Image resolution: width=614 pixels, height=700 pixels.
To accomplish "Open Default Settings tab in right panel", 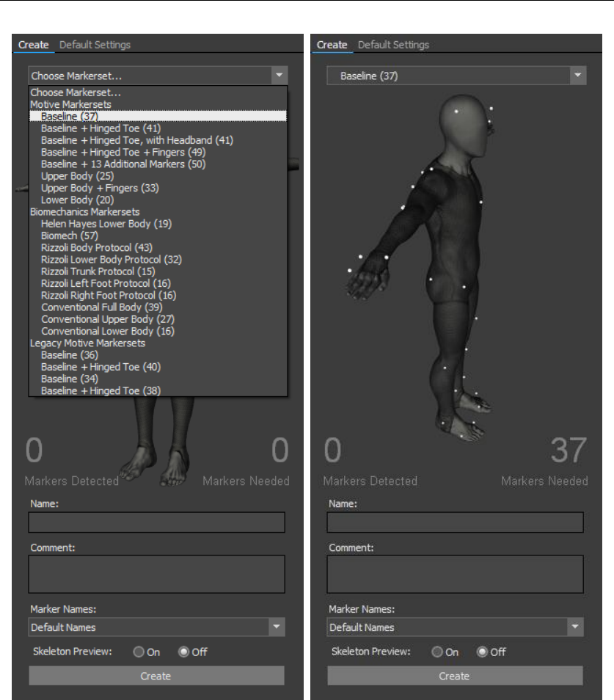I will 393,45.
